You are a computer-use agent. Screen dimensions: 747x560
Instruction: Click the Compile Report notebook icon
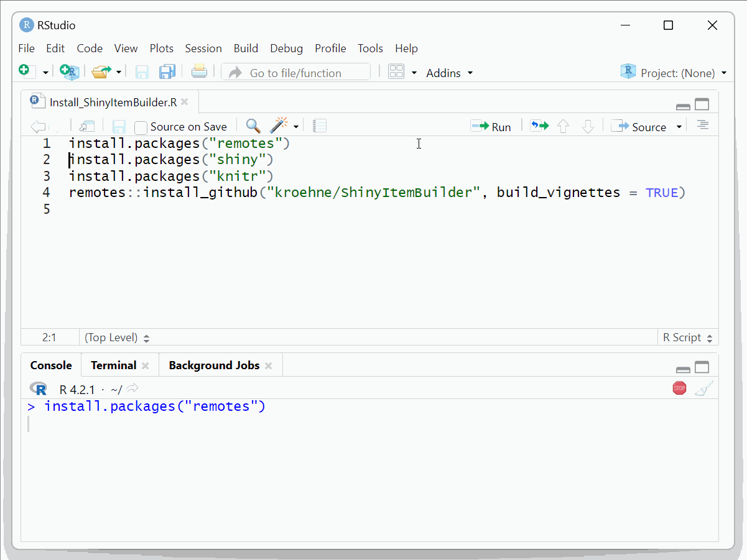point(319,126)
